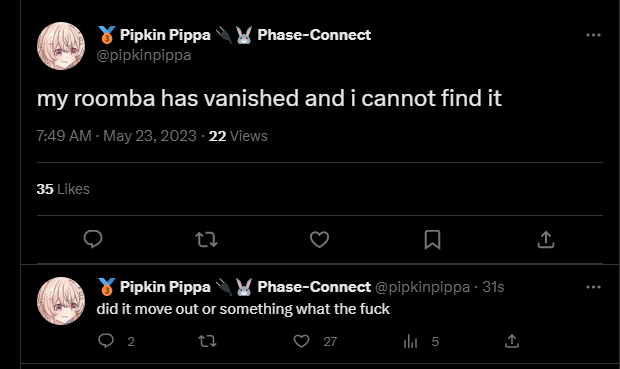Click the 31s timestamp on reply
Viewport: 620px width, 369px height.
point(493,287)
